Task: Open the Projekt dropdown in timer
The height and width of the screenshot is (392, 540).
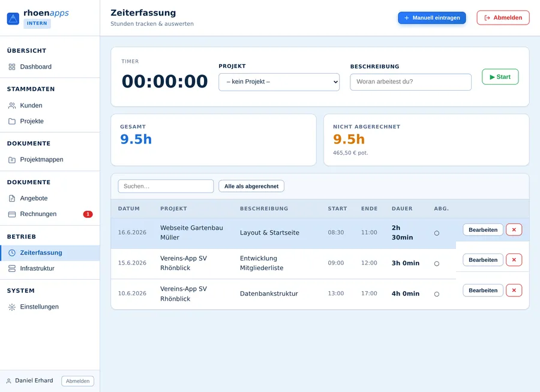Action: tap(279, 82)
